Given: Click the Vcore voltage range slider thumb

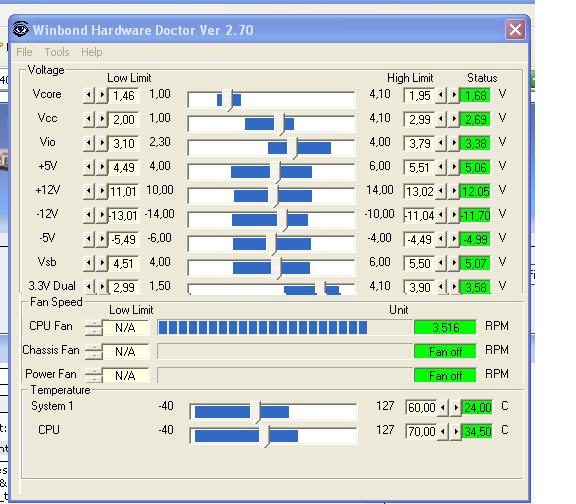Looking at the screenshot, I should pyautogui.click(x=228, y=100).
